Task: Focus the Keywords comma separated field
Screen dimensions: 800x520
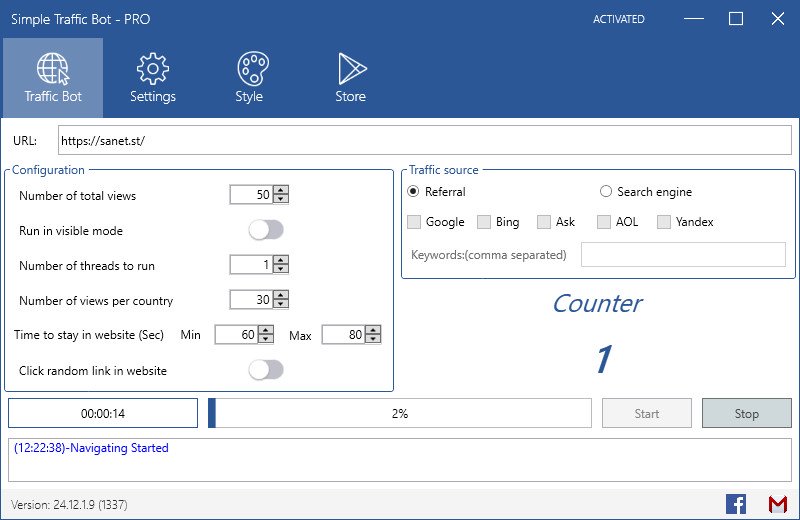Action: pos(683,255)
